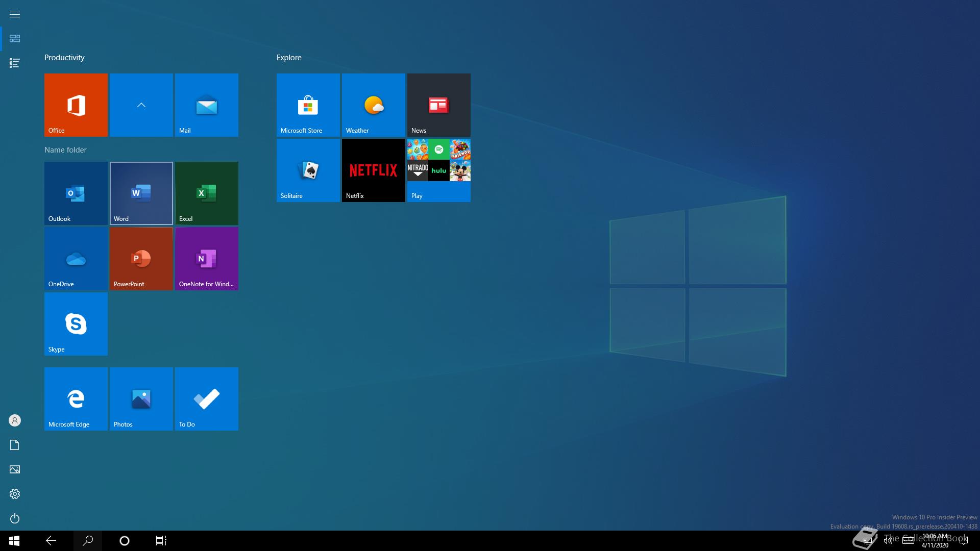
Task: Open the OneDrive tile
Action: point(76,259)
